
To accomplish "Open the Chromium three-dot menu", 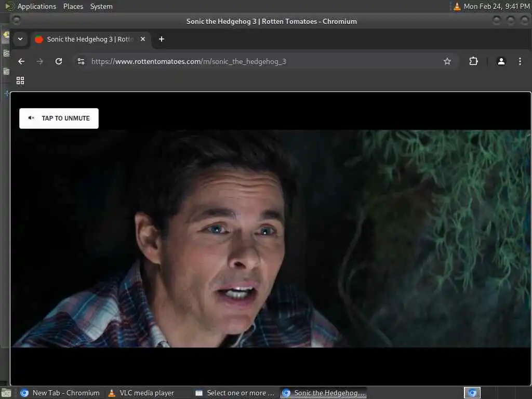I will click(520, 61).
